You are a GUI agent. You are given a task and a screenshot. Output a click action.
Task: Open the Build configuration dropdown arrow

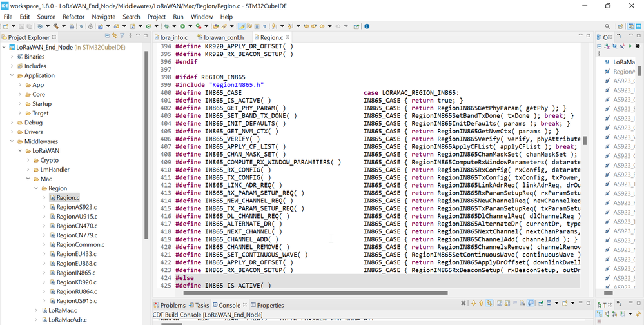[x=64, y=26]
